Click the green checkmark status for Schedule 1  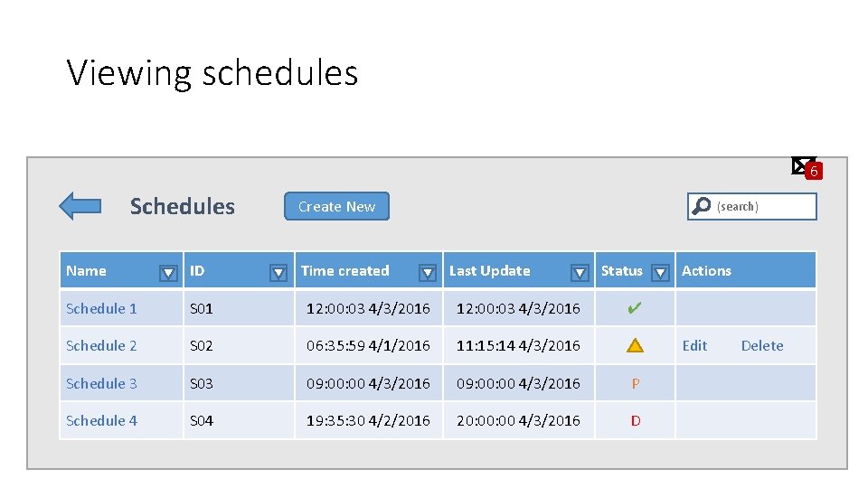(x=635, y=308)
